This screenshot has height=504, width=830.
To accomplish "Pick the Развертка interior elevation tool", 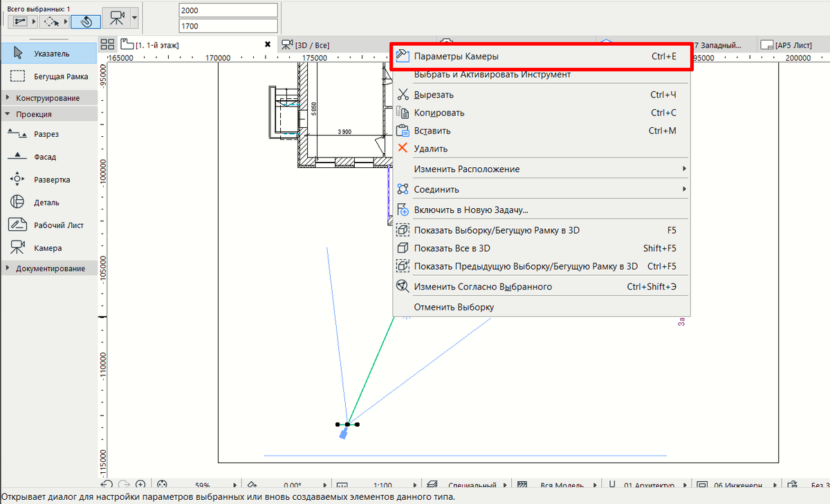I will coord(48,180).
